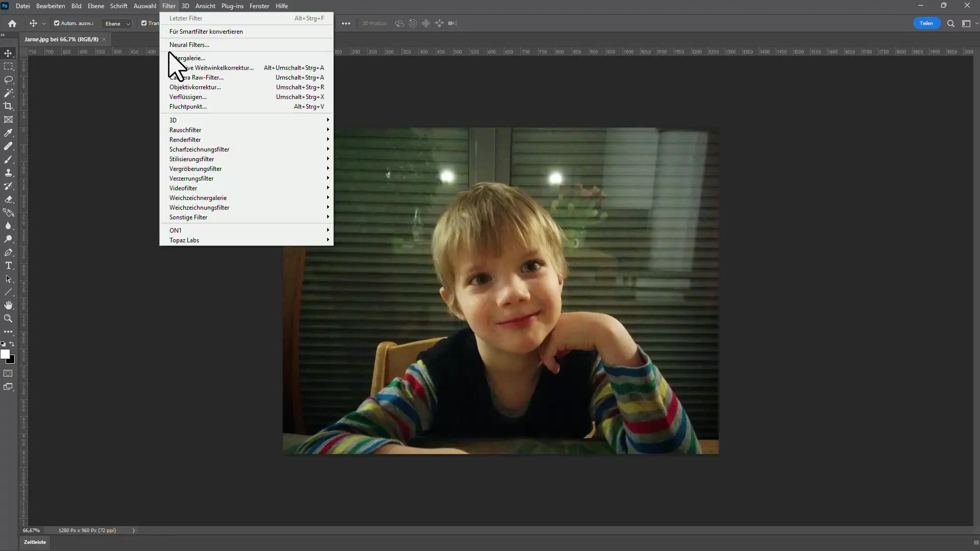Select the Rectangular Marquee tool
This screenshot has width=980, height=551.
pyautogui.click(x=8, y=66)
